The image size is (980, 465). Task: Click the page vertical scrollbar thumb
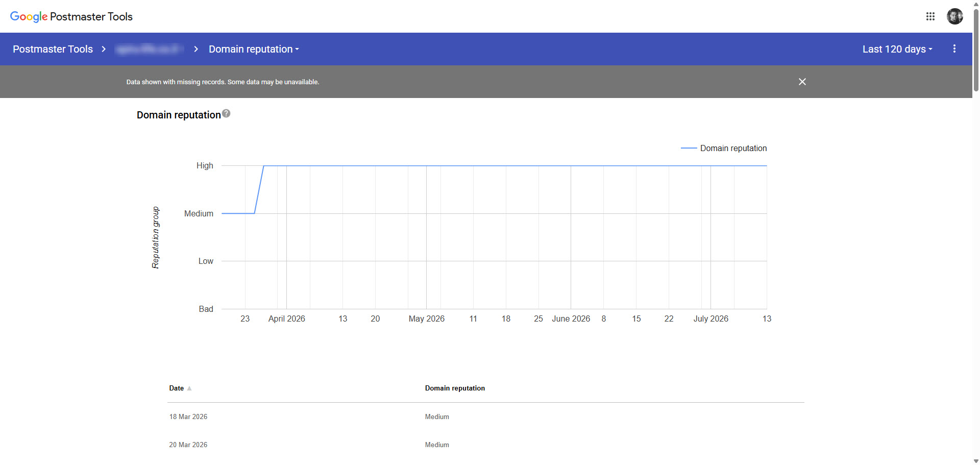point(976,50)
